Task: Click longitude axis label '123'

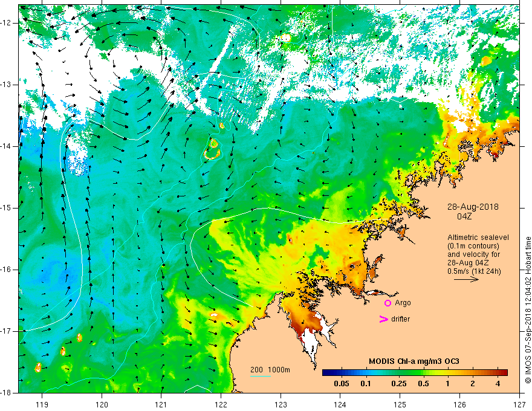Action: coord(281,404)
